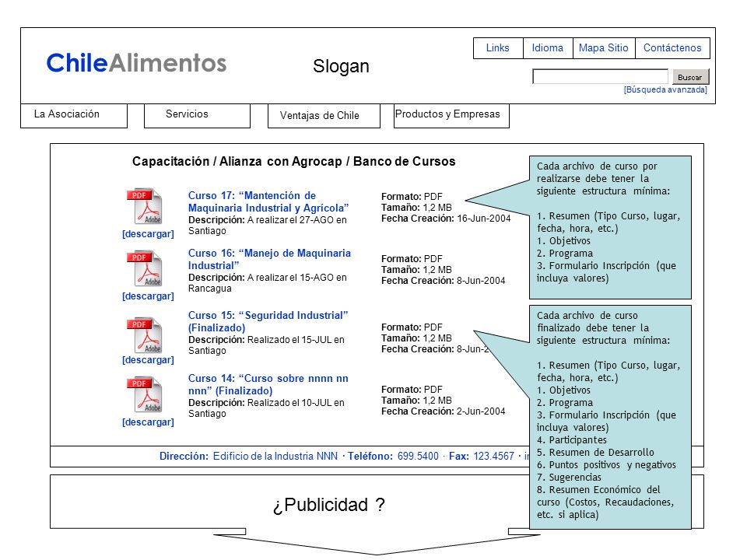Viewport: 747px width, 560px height.
Task: Click the Buscar button
Action: point(691,77)
